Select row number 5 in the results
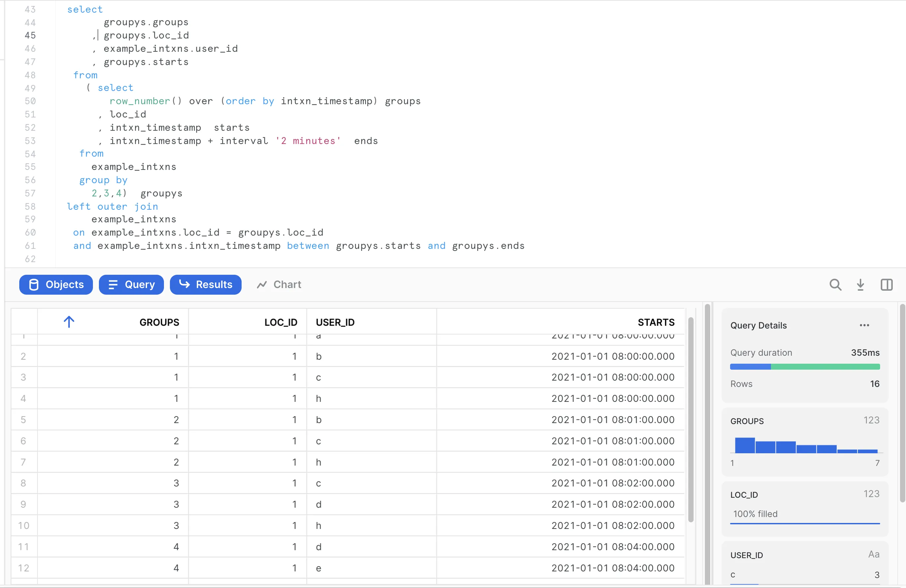Image resolution: width=906 pixels, height=588 pixels. coord(24,420)
